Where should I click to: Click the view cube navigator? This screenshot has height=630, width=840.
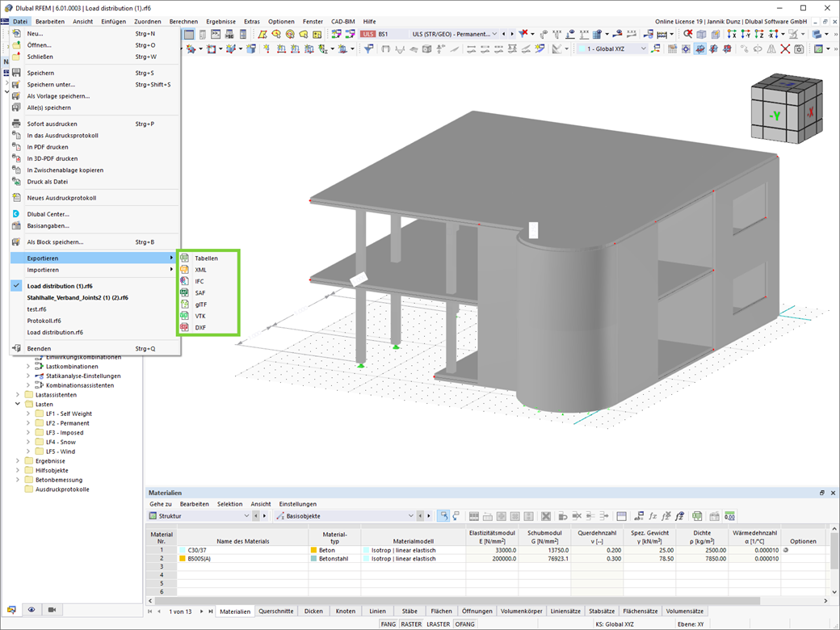pyautogui.click(x=787, y=107)
